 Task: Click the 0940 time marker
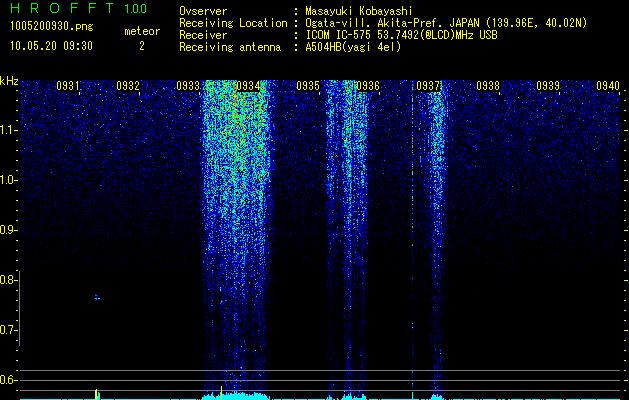point(608,86)
